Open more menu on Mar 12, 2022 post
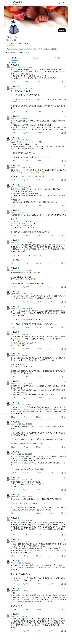The width and height of the screenshot is (72, 644). pos(65,138)
